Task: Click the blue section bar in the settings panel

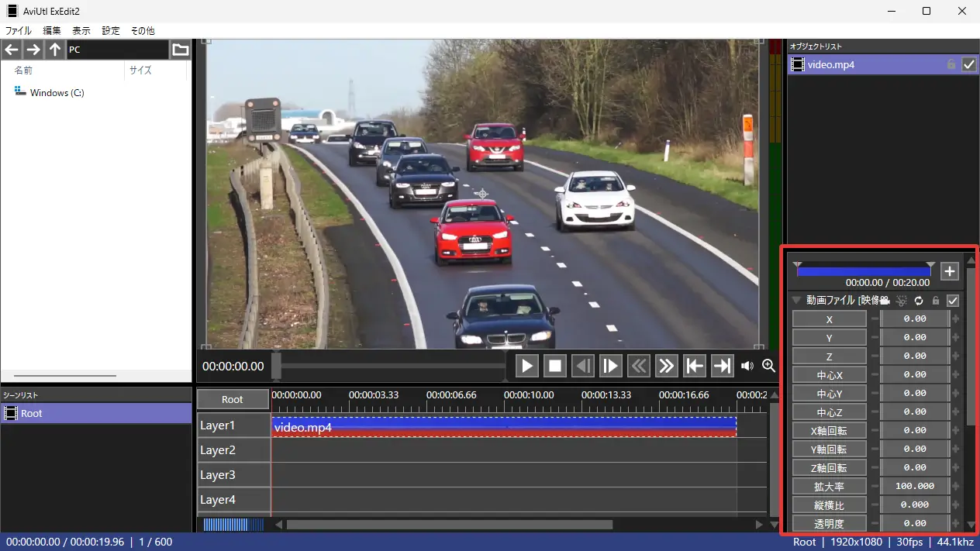Action: (864, 271)
